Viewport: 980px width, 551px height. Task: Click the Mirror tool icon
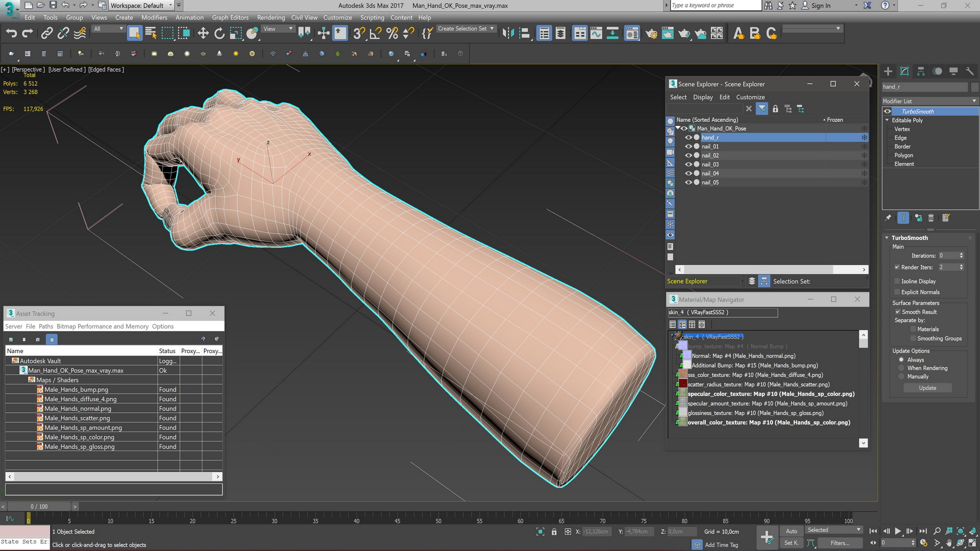[508, 34]
